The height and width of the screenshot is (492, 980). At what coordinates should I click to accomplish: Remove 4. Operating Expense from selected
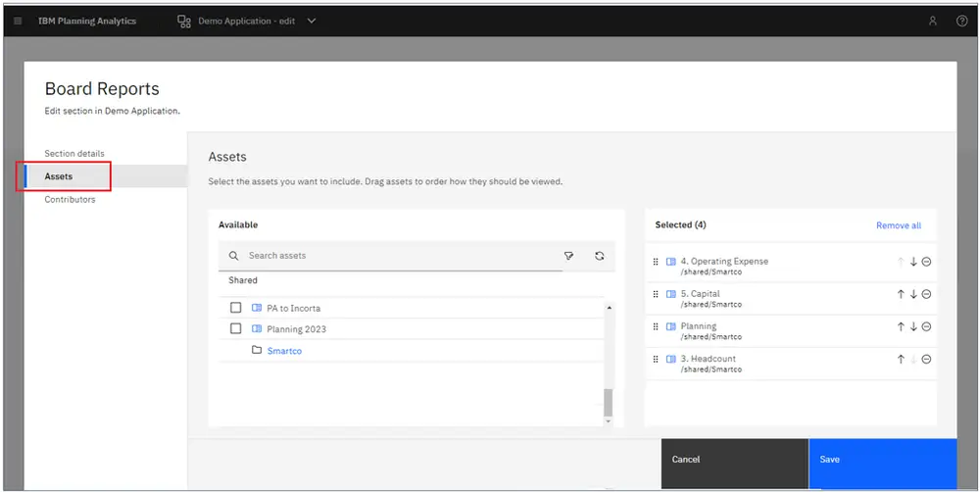pyautogui.click(x=926, y=262)
